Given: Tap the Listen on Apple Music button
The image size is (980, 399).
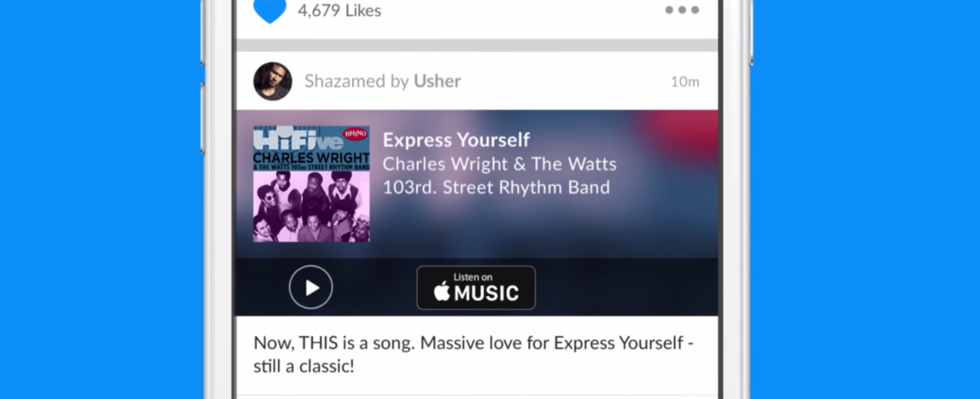Looking at the screenshot, I should tap(476, 288).
